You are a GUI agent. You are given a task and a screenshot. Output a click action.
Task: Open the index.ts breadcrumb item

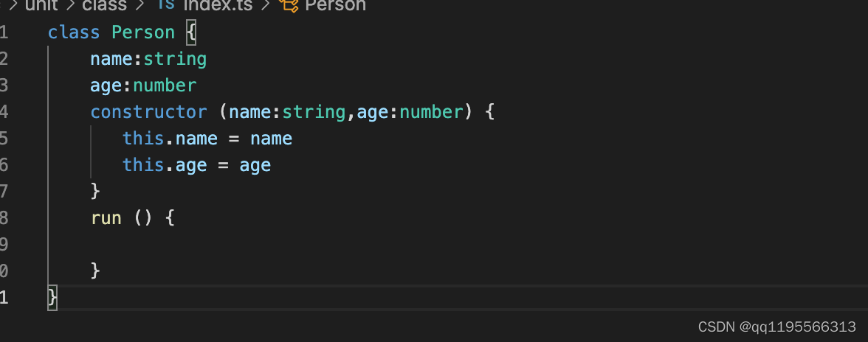click(218, 4)
